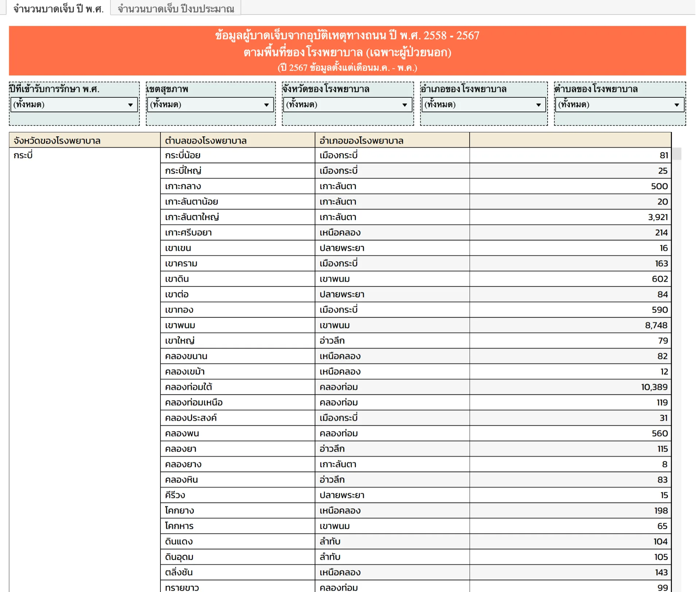Select the เขาคราม subdistrict row

coord(238,264)
